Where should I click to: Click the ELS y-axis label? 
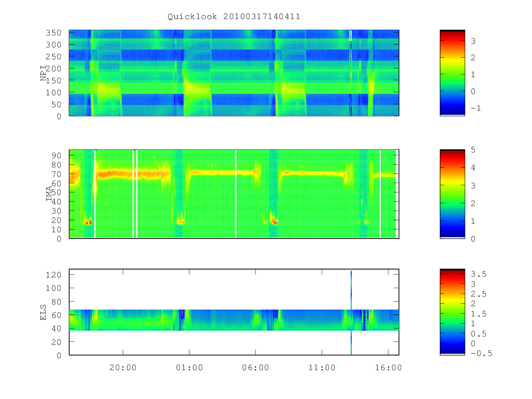(x=43, y=312)
